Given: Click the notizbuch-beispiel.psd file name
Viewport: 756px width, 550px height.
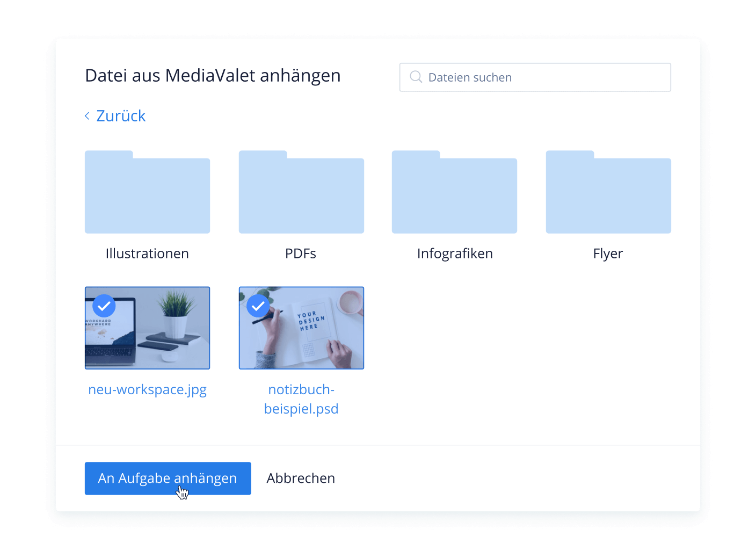Looking at the screenshot, I should 301,399.
